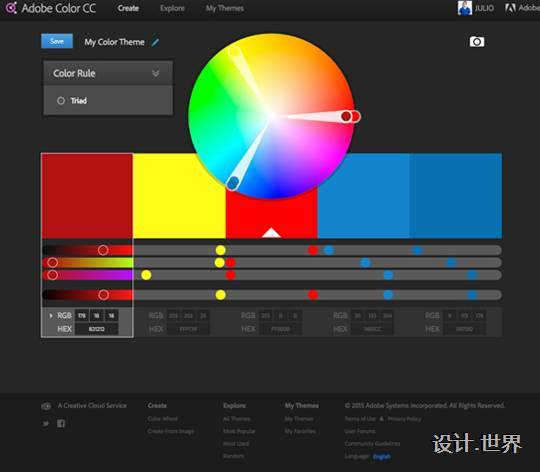This screenshot has height=472, width=540.
Task: Open the Color Rule panel header
Action: [x=108, y=73]
